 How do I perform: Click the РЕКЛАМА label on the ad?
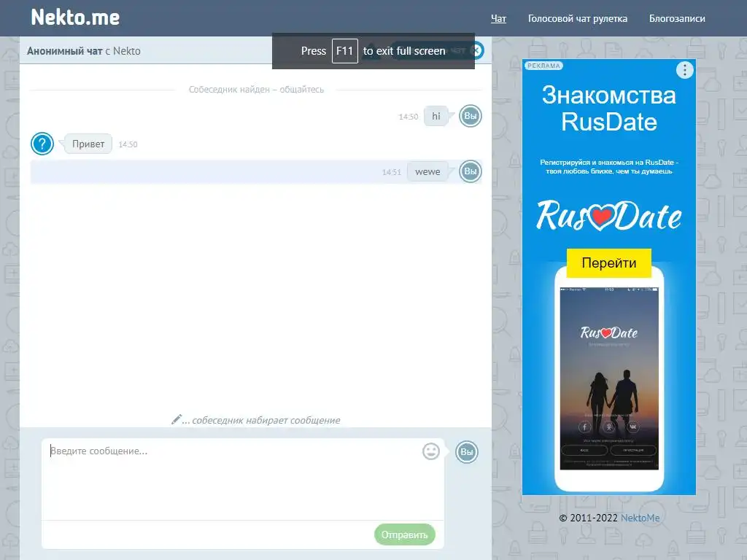point(543,66)
